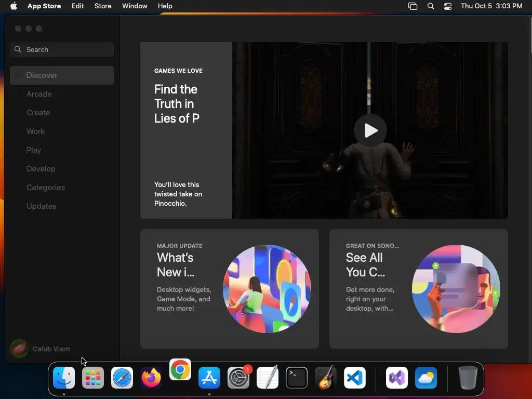Open Categories in the sidebar
Screen dimensions: 532x399
point(62,187)
